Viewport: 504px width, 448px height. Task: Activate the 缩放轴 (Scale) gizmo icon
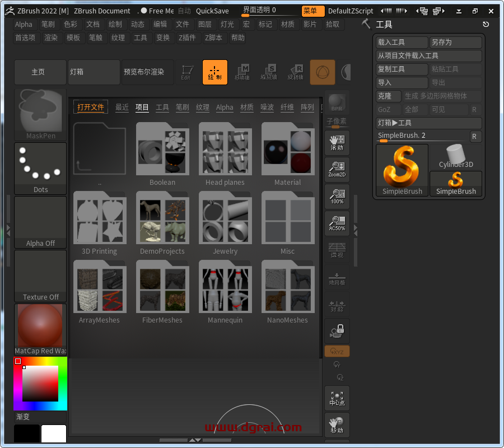[269, 72]
